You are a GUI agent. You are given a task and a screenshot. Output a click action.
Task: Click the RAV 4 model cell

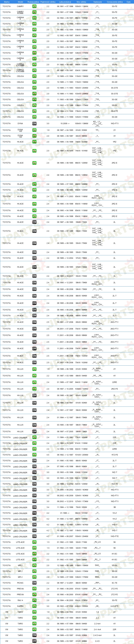20,600
